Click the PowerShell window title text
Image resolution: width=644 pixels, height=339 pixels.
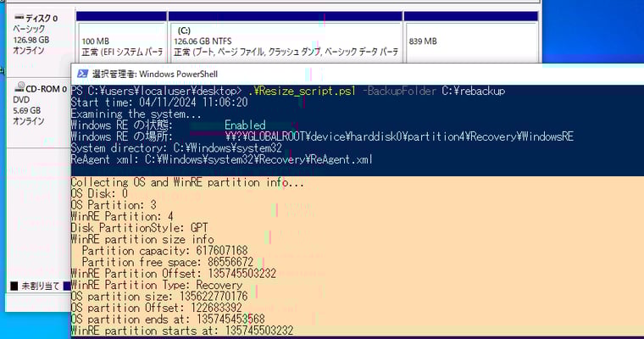[x=155, y=74]
